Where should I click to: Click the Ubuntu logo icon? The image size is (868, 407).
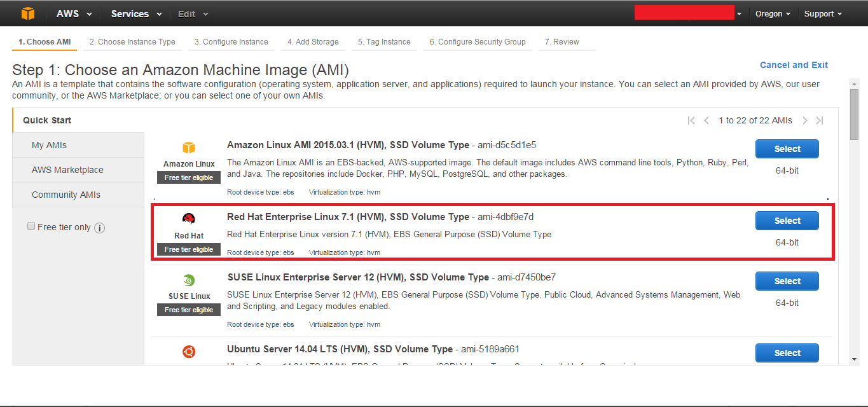(x=189, y=352)
